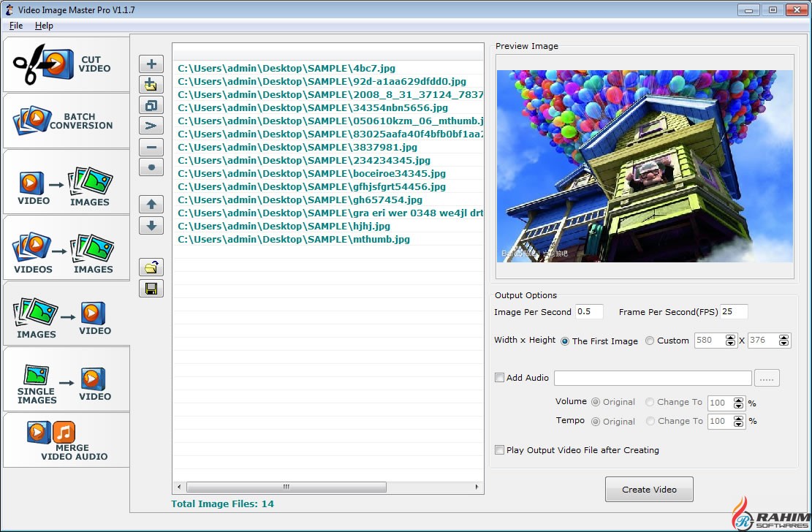The image size is (812, 532).
Task: Select the gh657454.jpg row
Action: 328,200
